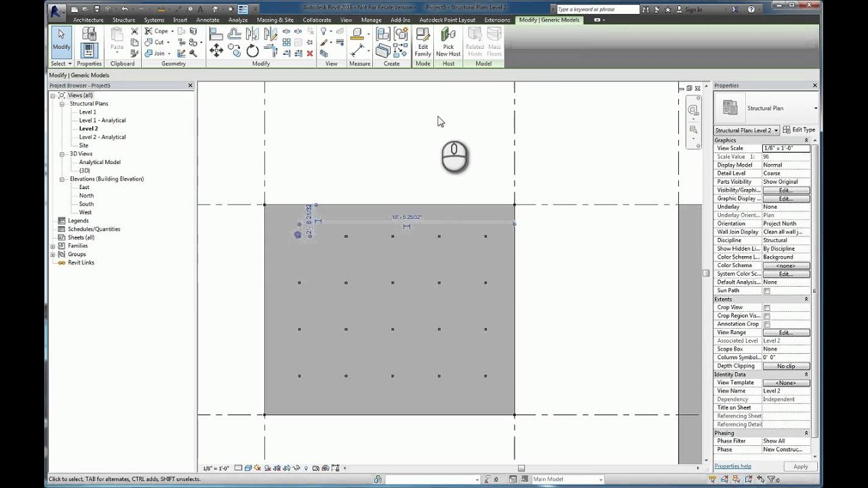This screenshot has width=868, height=488.
Task: Collapse the Structural Plans node
Action: click(x=62, y=104)
